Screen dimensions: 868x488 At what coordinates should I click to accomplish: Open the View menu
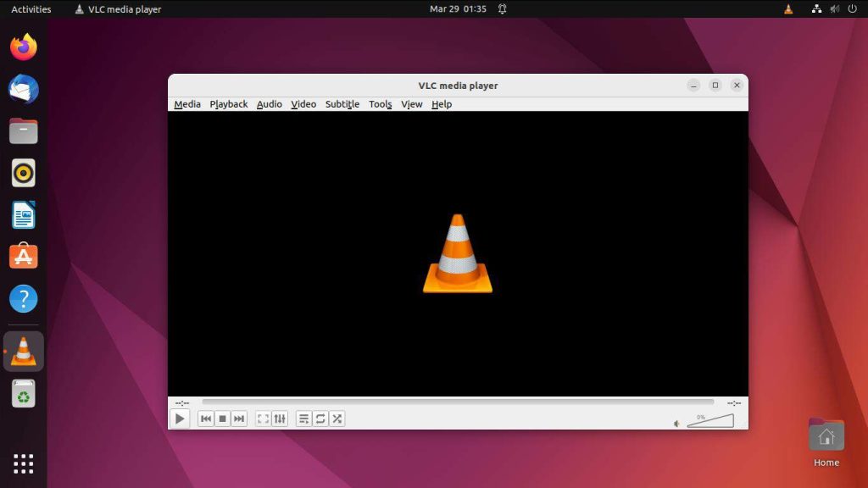click(x=411, y=104)
